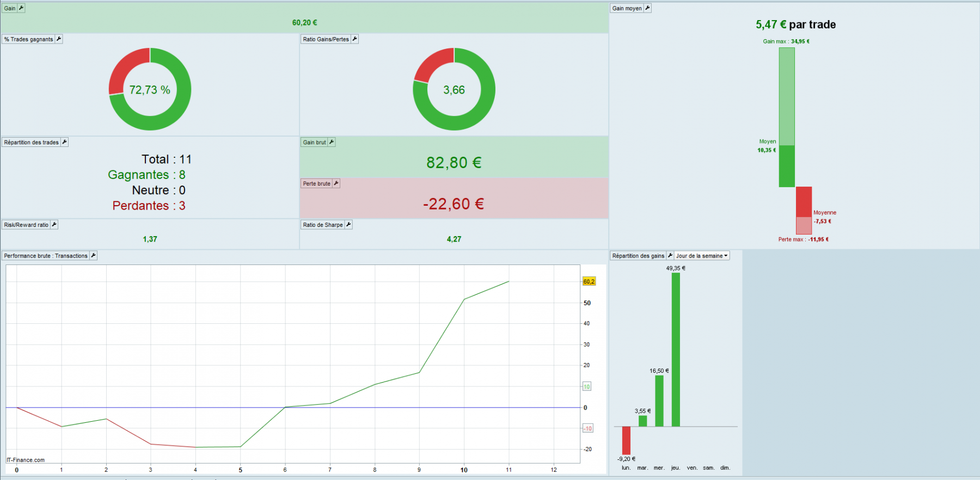
Task: Click the 72,73 % winning trades donut chart
Action: point(150,89)
